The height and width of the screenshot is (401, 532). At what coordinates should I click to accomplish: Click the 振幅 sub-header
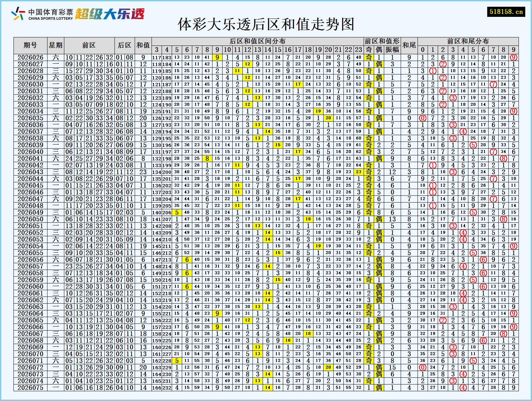(x=392, y=50)
